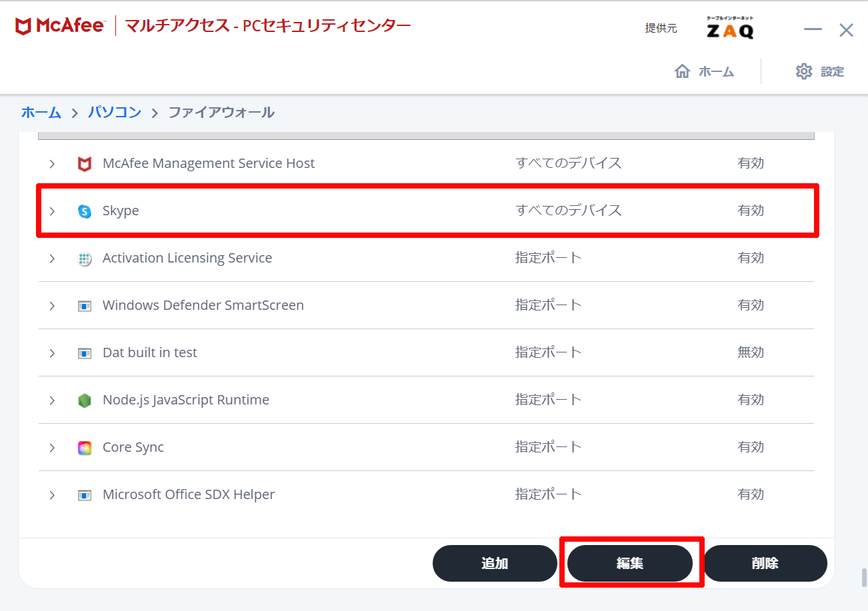Expand the Activation Licensing Service row
The width and height of the screenshot is (868, 611).
click(52, 259)
